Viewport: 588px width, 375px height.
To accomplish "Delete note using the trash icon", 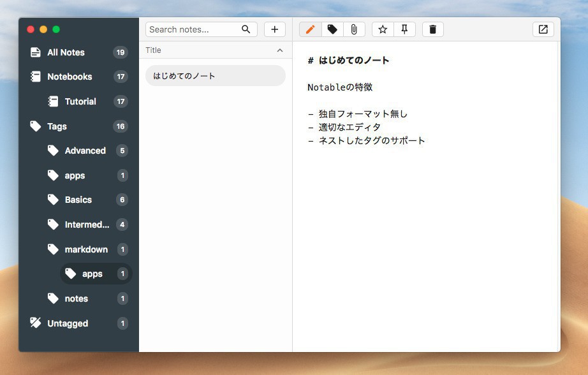I will (x=432, y=29).
